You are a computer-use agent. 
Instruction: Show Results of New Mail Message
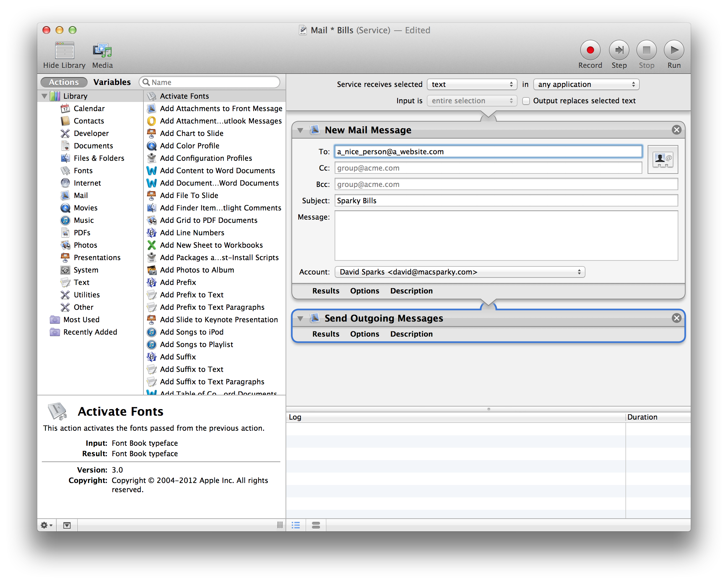[325, 291]
